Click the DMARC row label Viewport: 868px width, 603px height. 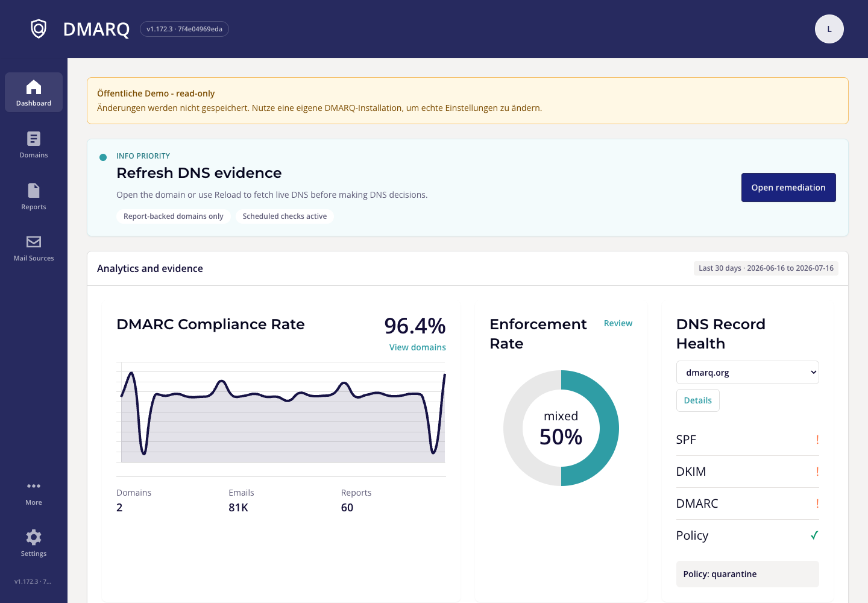pos(697,504)
